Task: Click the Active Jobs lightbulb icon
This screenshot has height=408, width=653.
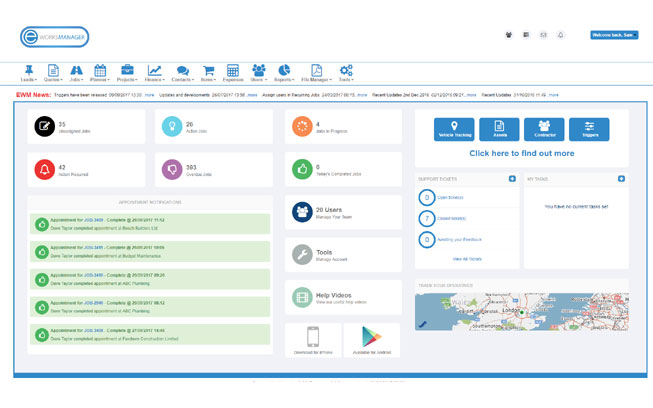Action: click(172, 126)
